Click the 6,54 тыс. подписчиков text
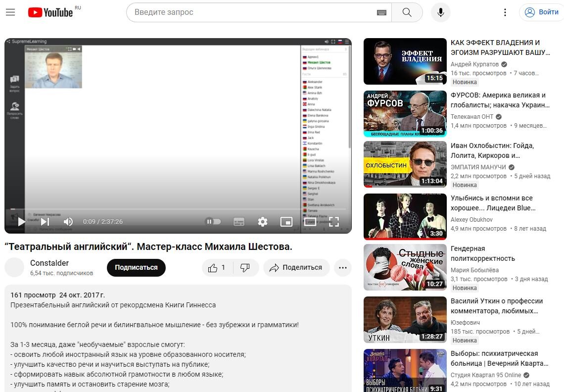 pos(61,273)
